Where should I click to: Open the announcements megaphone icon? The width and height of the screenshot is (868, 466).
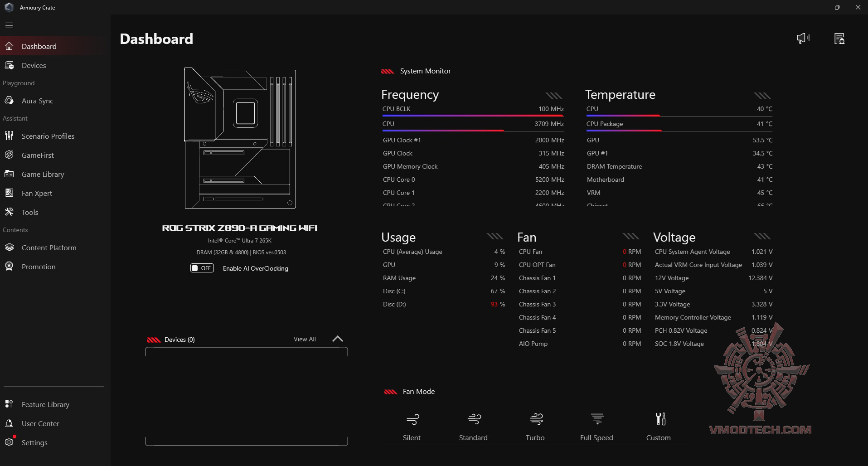(x=803, y=39)
